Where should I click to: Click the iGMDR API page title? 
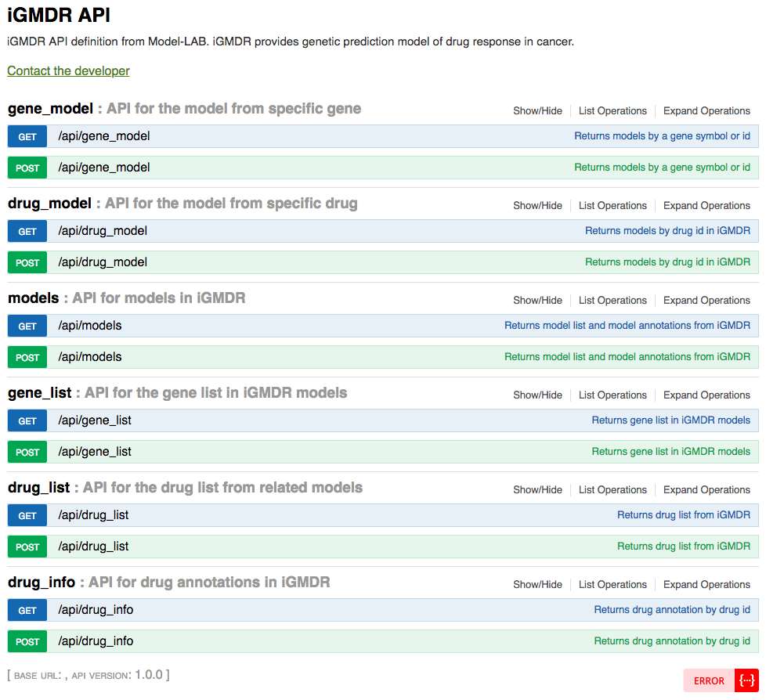(x=59, y=15)
